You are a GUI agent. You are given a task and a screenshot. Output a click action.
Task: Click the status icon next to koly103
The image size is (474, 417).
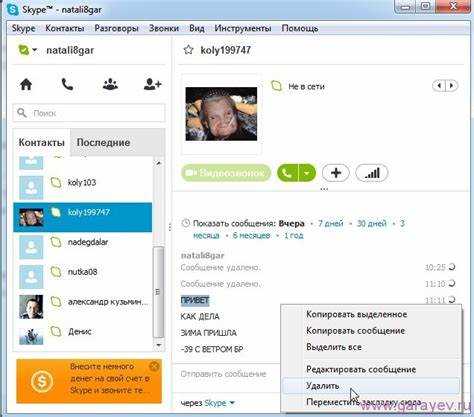tap(56, 182)
